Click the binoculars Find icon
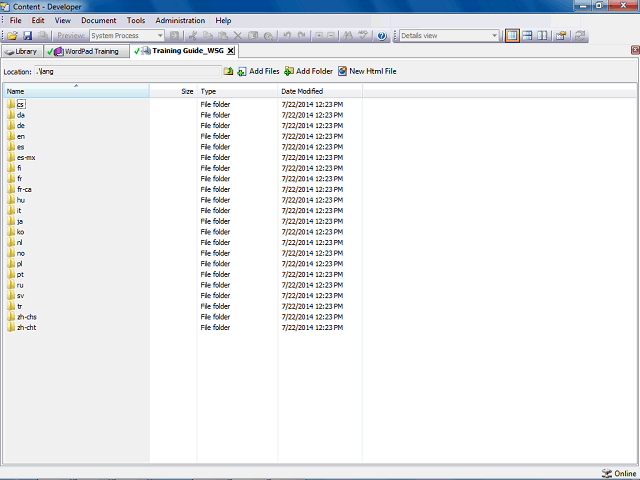This screenshot has height=480, width=640. point(348,36)
